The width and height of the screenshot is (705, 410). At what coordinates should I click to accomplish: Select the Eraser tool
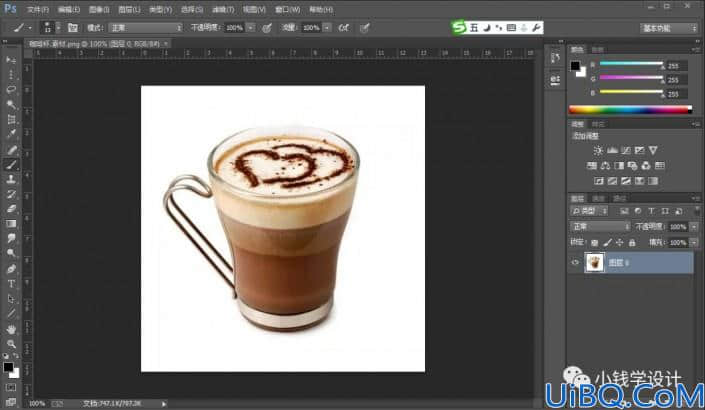tap(11, 209)
